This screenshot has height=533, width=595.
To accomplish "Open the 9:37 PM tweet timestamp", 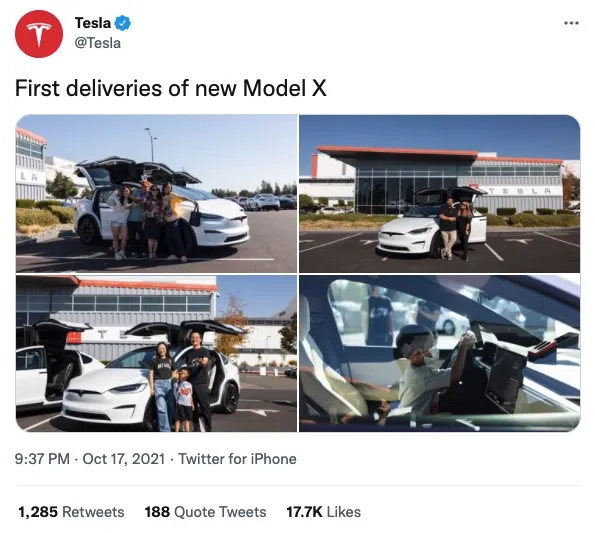I will click(x=42, y=459).
